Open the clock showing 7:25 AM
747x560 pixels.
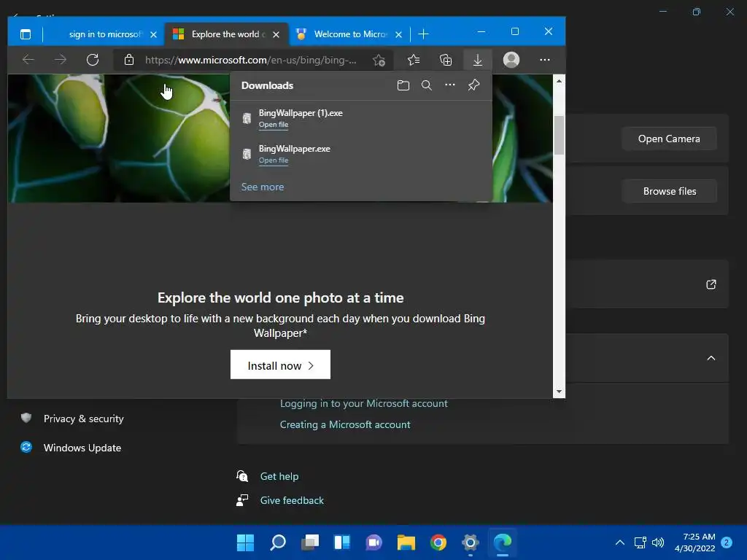[695, 542]
